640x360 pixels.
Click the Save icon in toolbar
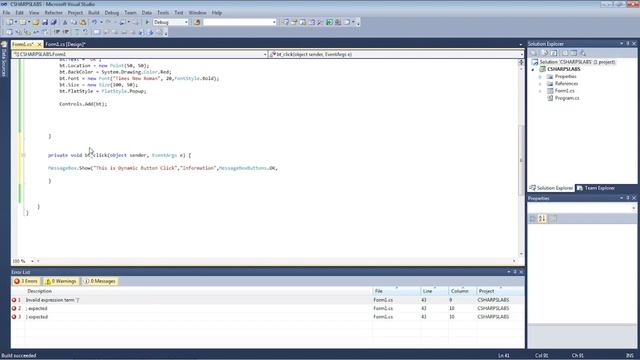[44, 22]
